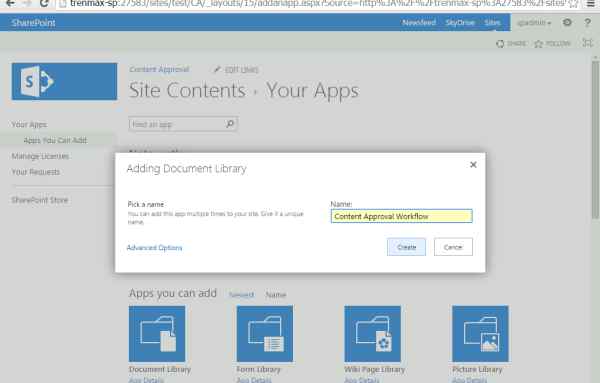Open the Sites link
The width and height of the screenshot is (600, 383).
click(x=492, y=23)
